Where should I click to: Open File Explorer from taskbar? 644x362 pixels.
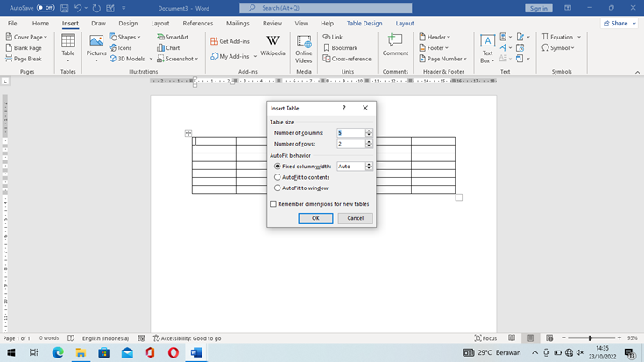(x=81, y=352)
